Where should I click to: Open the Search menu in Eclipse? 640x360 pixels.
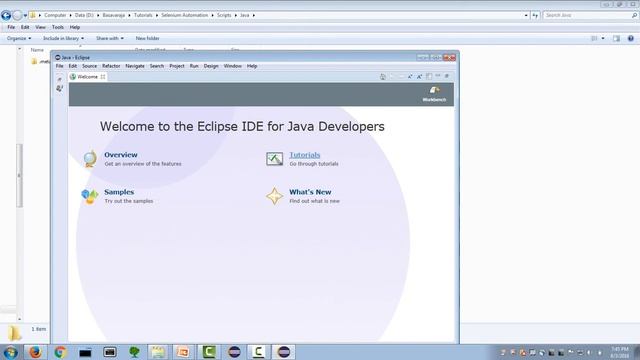[157, 66]
